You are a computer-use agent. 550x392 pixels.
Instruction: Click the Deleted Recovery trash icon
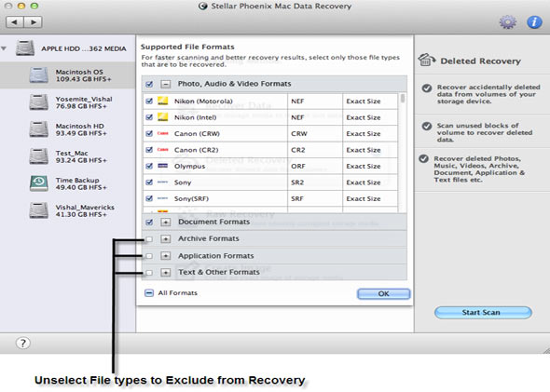427,60
